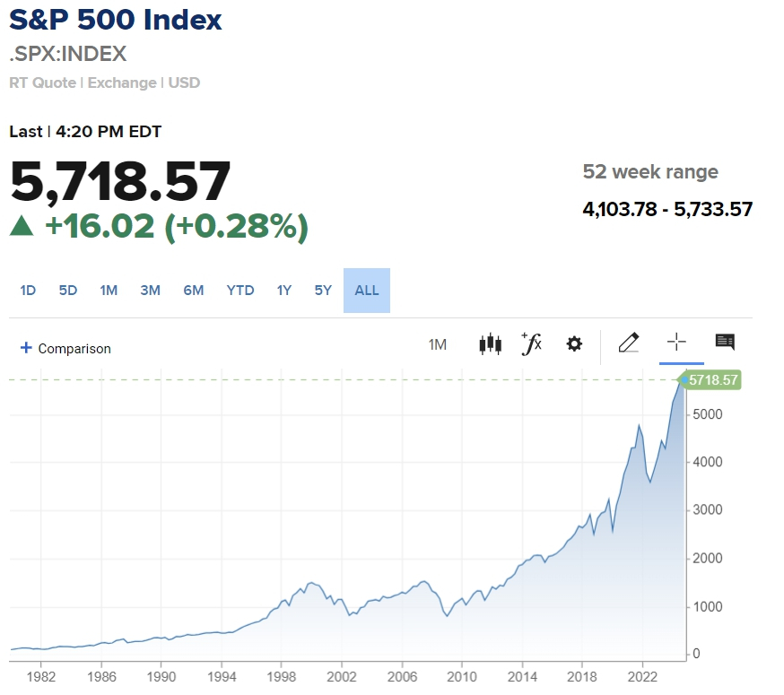Open the chart events comment icon
This screenshot has width=784, height=695.
[x=725, y=343]
